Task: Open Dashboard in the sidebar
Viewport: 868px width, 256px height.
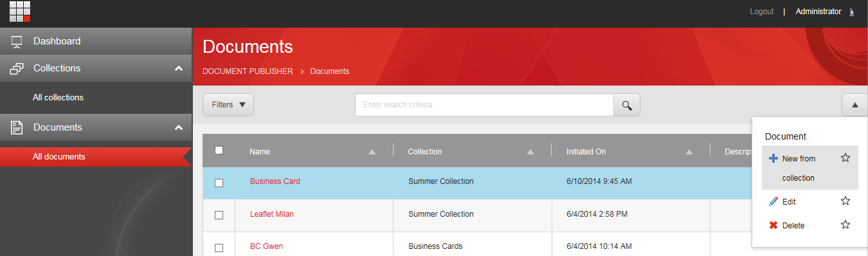Action: tap(96, 41)
